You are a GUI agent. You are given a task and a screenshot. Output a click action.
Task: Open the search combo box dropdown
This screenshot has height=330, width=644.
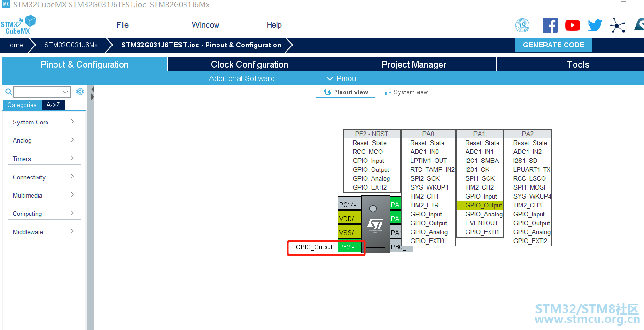point(65,92)
